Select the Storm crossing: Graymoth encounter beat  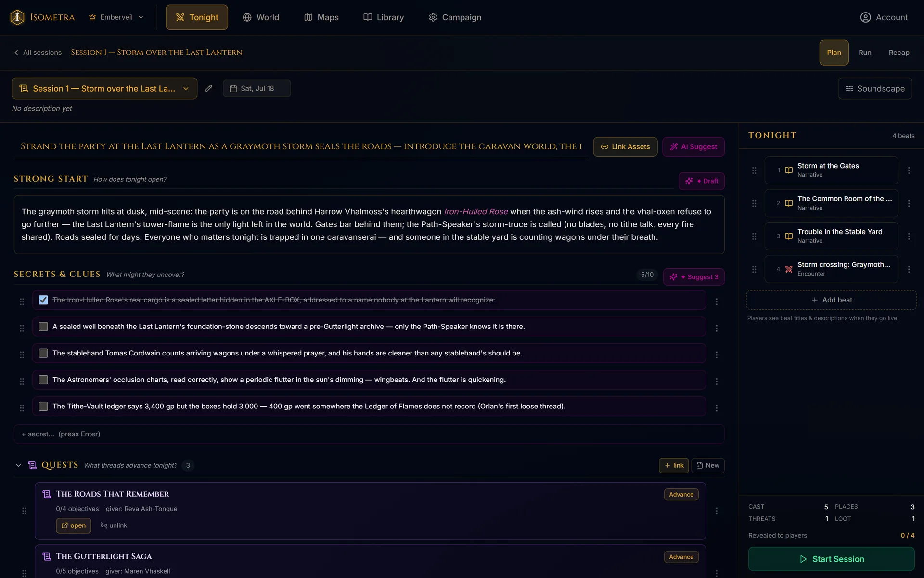(831, 269)
